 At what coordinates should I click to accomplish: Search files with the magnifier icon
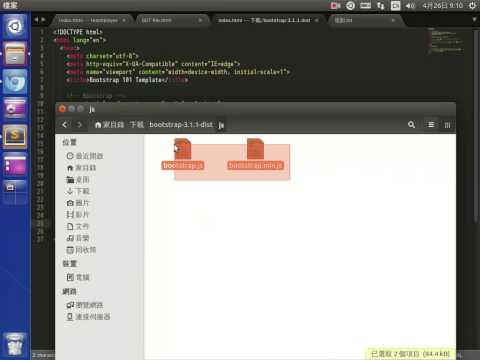[411, 125]
